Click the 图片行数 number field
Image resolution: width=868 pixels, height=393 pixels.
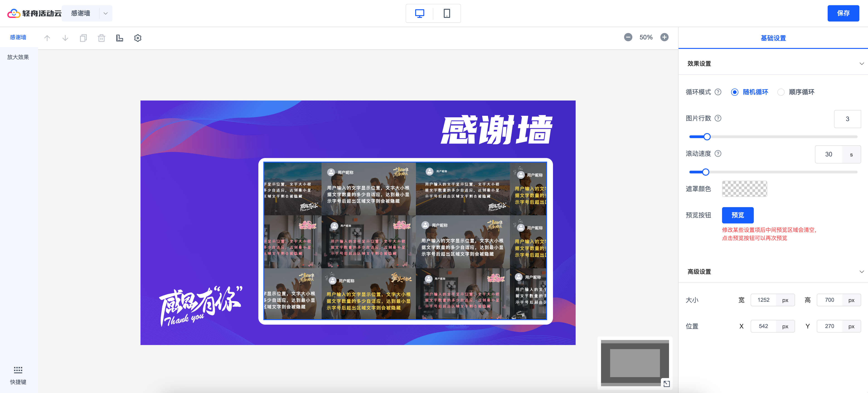847,119
